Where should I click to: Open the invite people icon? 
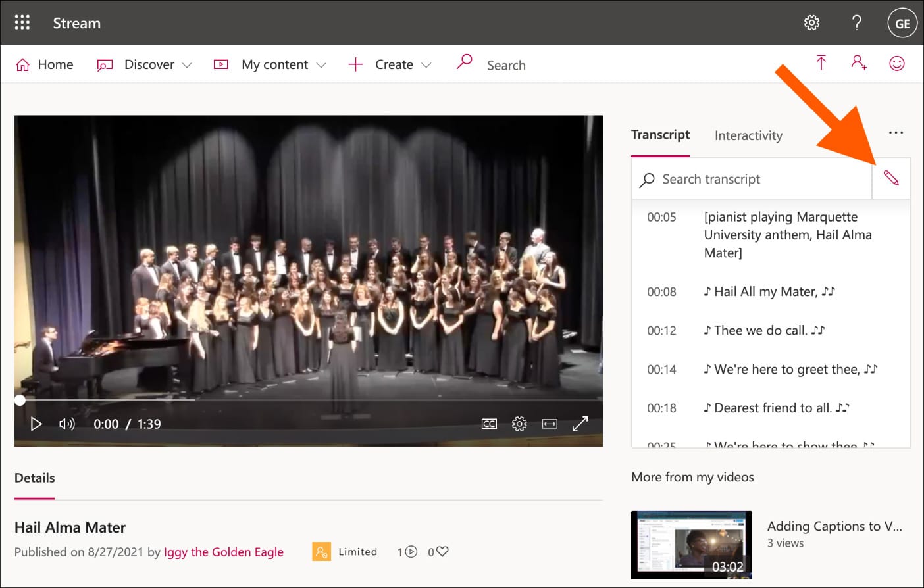(x=858, y=63)
